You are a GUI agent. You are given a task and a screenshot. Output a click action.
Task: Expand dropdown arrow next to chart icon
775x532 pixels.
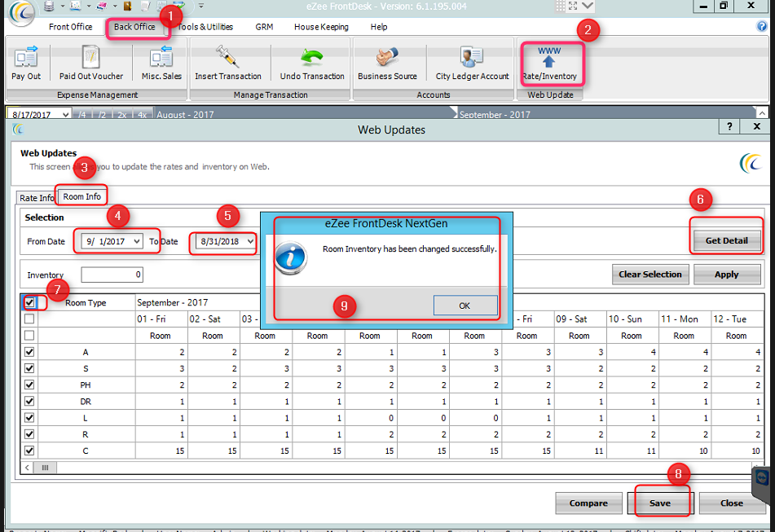[89, 6]
